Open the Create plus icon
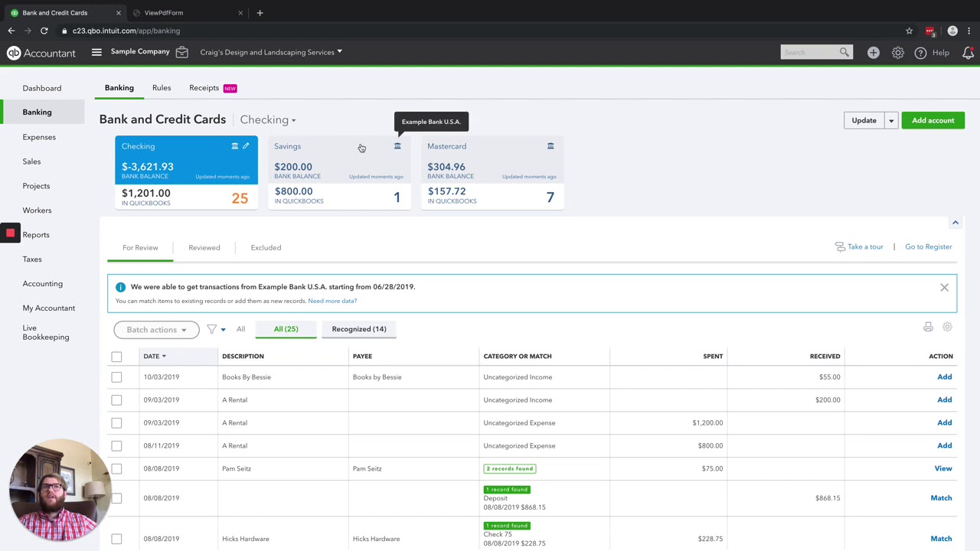This screenshot has height=551, width=980. [x=874, y=52]
